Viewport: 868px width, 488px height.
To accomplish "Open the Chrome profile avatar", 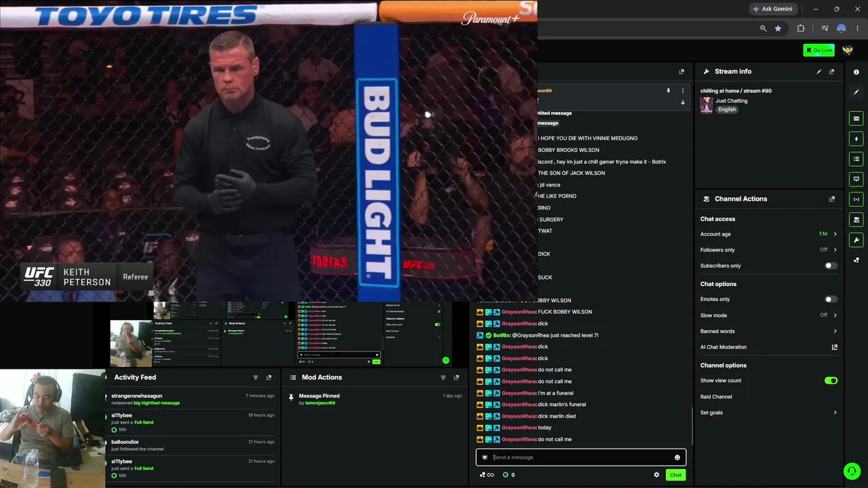I will click(x=842, y=28).
